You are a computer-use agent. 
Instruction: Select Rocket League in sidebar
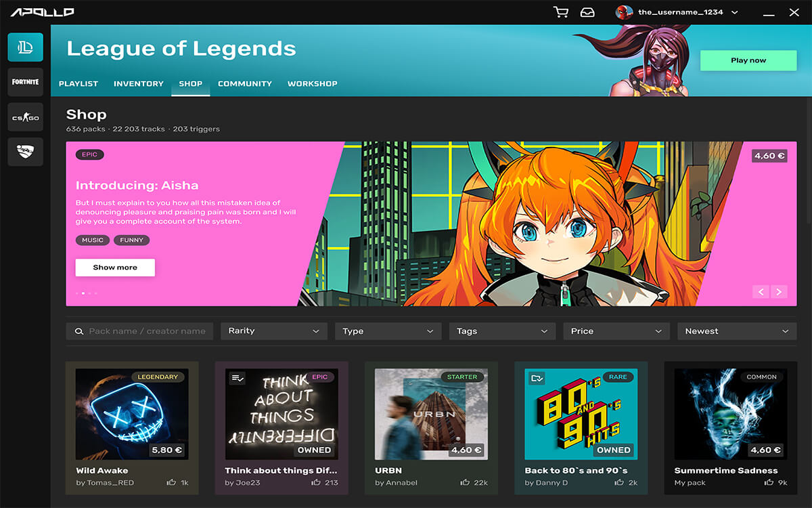[25, 152]
